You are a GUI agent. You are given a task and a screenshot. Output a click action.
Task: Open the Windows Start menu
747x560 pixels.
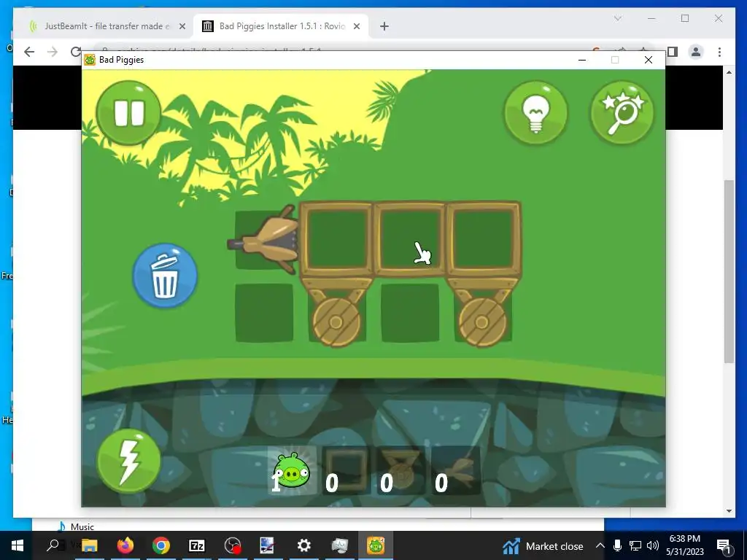point(18,545)
